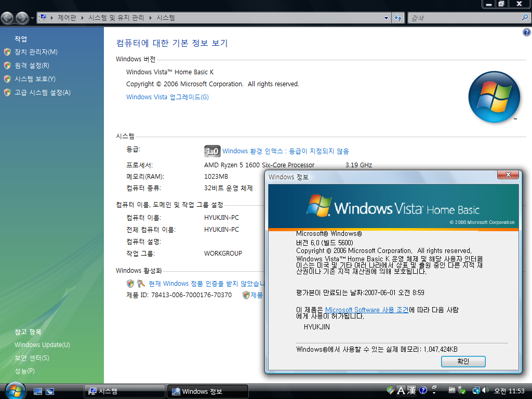The width and height of the screenshot is (532, 399).
Task: Click the WORKGROUP text
Action: pyautogui.click(x=223, y=254)
